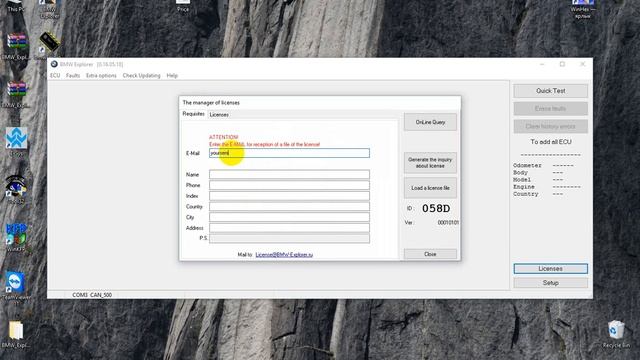Click the Quick Test button
This screenshot has width=640, height=360.
coord(551,91)
